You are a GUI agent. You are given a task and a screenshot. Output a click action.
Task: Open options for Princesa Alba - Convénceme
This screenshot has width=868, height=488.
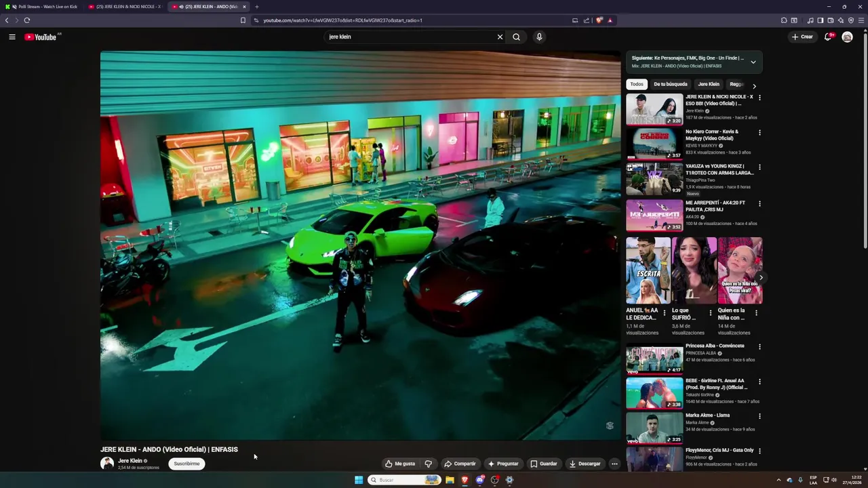pos(759,346)
